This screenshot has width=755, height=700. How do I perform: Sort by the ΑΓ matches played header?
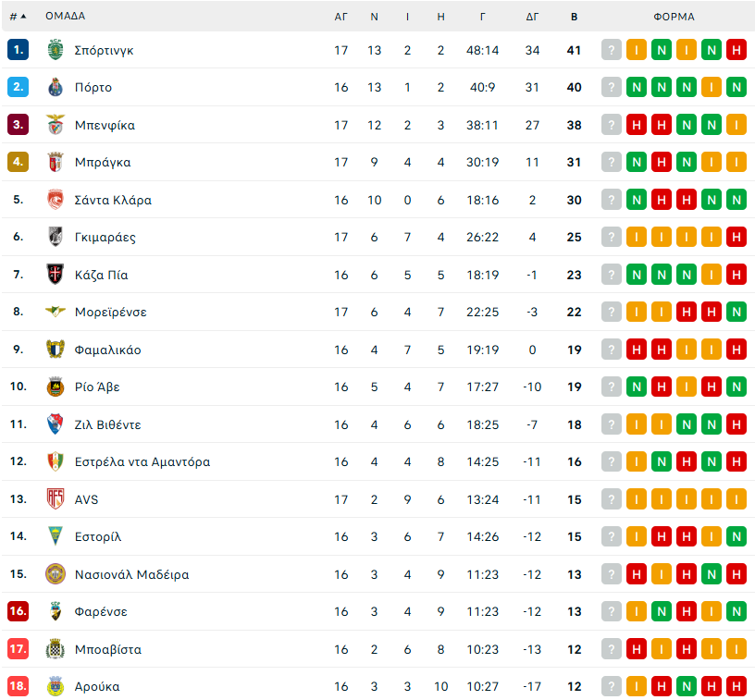tap(340, 17)
